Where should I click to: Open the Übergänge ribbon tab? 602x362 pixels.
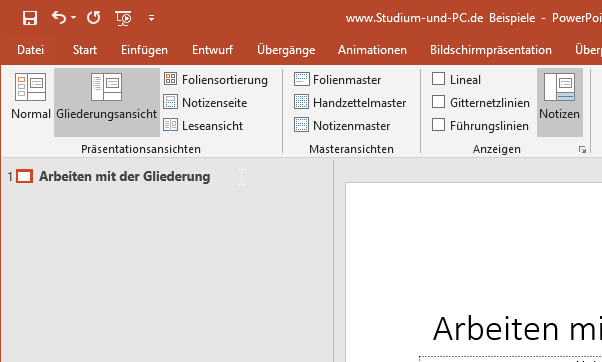(286, 50)
